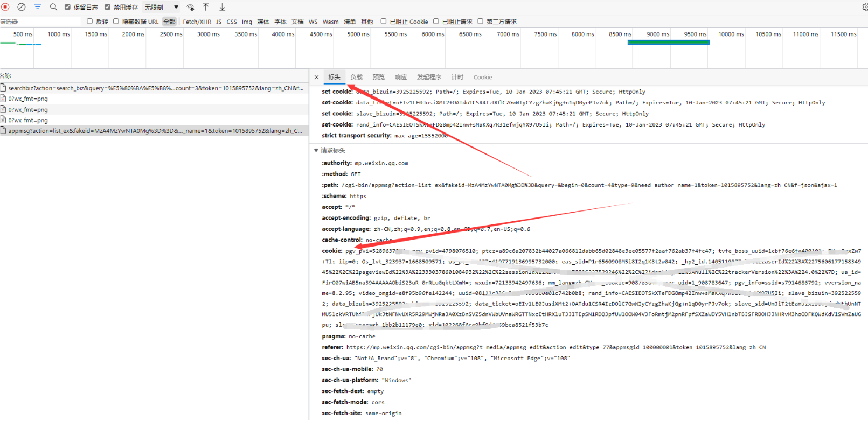Filter by 文档 requests
Viewport: 868px width, 421px height.
[297, 22]
